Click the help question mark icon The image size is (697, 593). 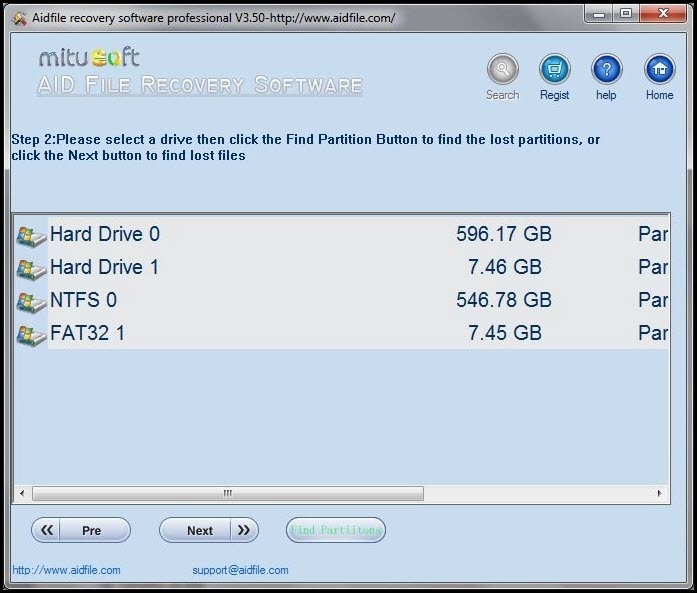[x=606, y=69]
